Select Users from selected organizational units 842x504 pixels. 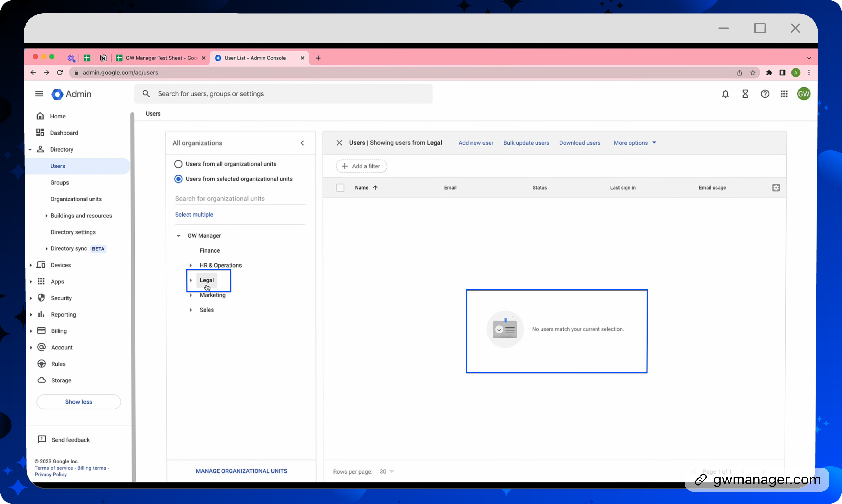[x=178, y=179]
